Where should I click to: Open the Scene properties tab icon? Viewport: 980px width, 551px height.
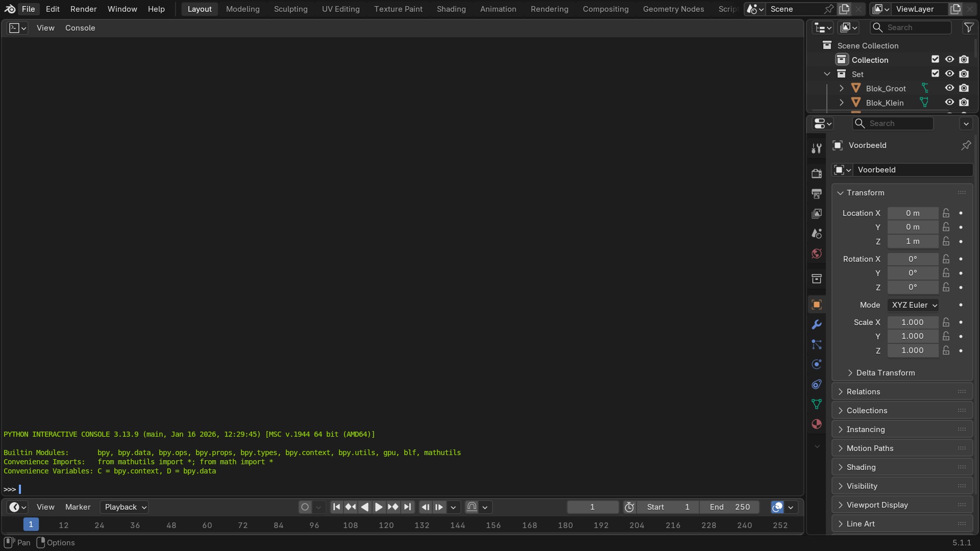817,234
